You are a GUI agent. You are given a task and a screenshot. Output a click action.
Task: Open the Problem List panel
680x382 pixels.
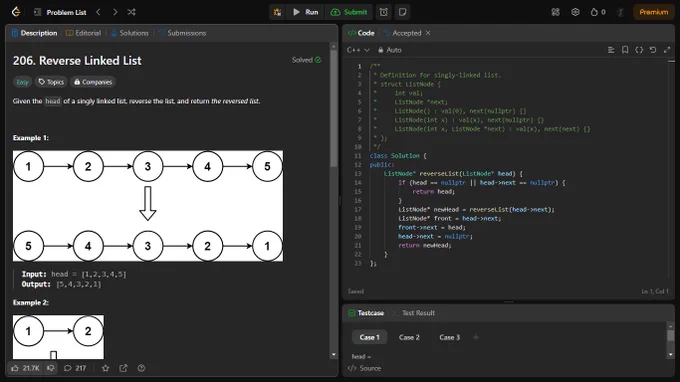coord(61,12)
